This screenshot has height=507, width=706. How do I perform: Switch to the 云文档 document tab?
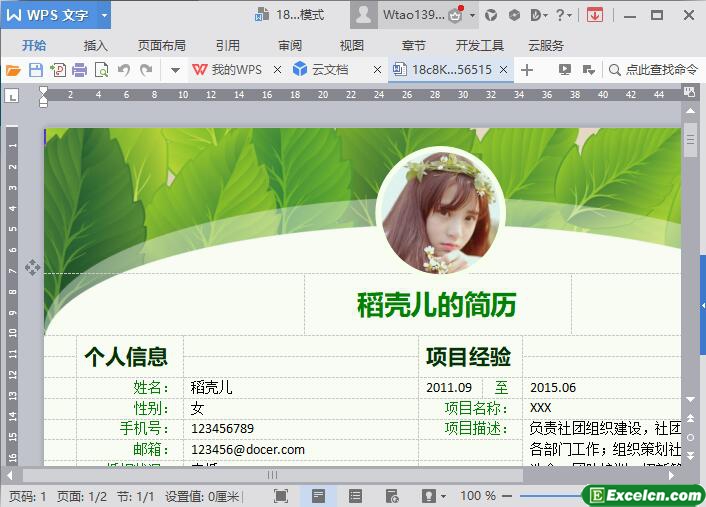[x=321, y=70]
